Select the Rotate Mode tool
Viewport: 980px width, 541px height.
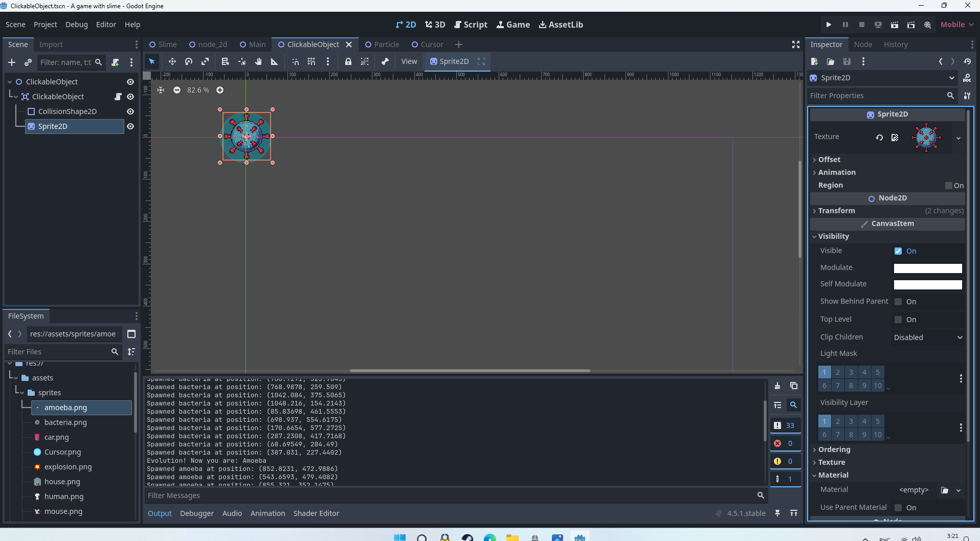(x=189, y=61)
